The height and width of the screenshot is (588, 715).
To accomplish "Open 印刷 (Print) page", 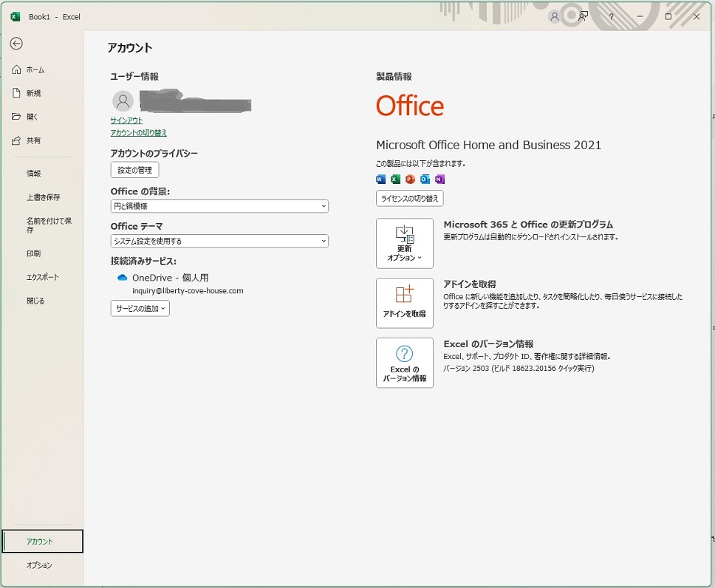I will 33,253.
